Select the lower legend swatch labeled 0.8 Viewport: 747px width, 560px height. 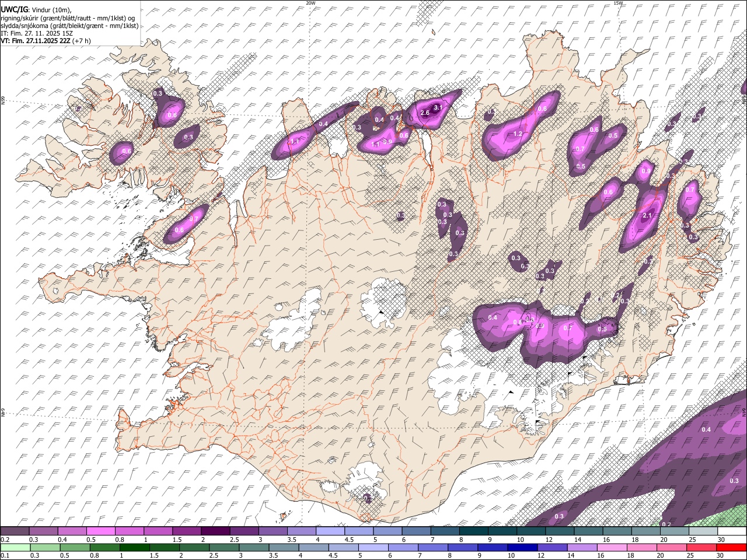pyautogui.click(x=105, y=548)
